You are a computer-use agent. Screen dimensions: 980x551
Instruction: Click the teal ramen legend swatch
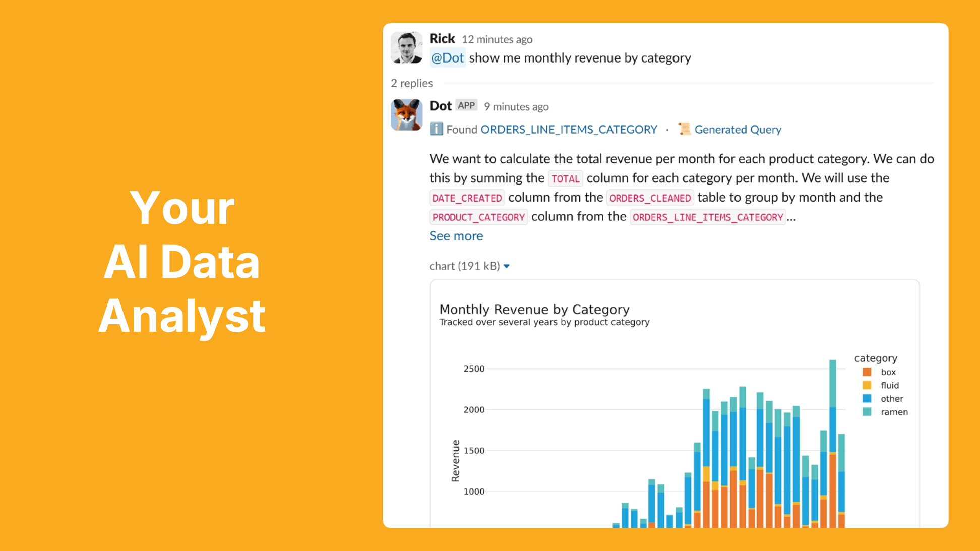867,412
